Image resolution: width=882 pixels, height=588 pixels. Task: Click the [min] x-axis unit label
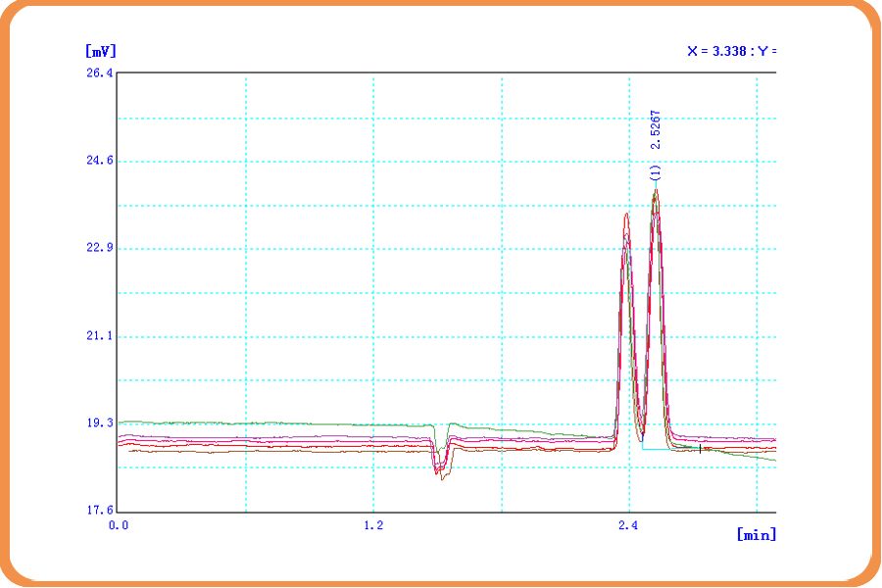click(756, 534)
